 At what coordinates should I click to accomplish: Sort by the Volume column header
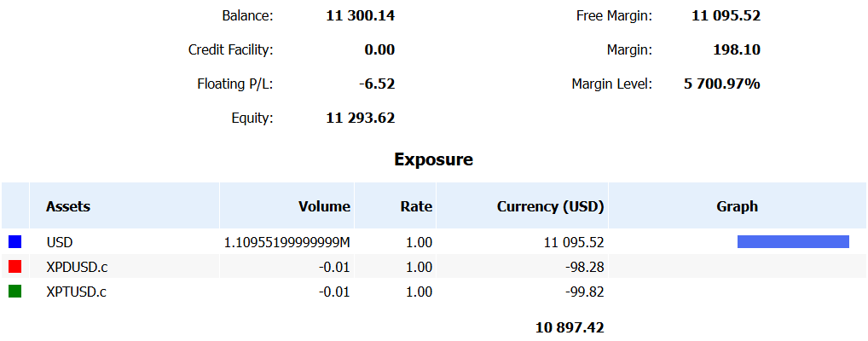point(324,206)
